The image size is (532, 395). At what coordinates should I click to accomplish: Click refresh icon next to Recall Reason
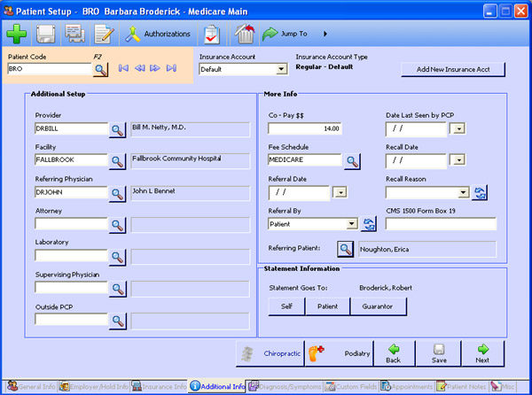(481, 192)
